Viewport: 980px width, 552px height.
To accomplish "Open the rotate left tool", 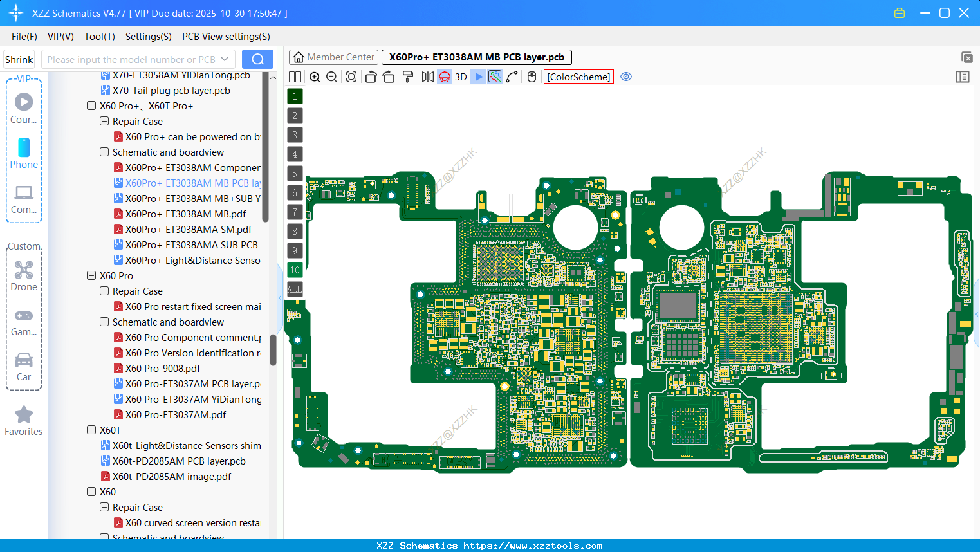I will (x=371, y=77).
